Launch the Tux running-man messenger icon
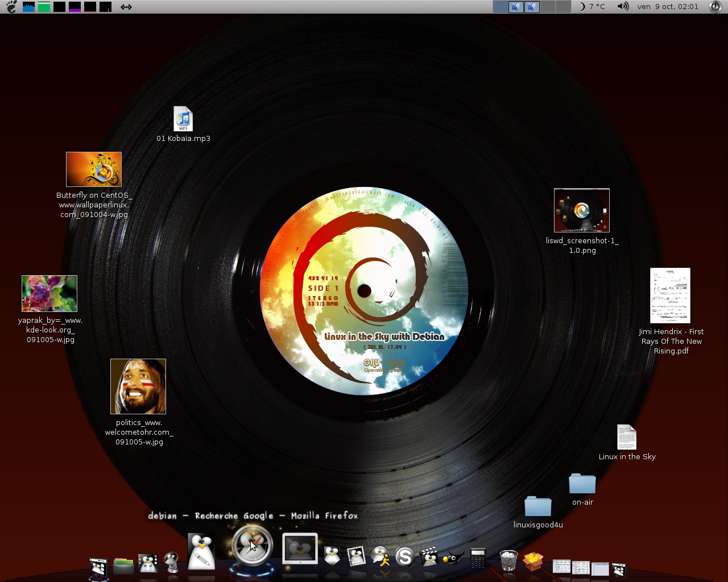This screenshot has width=728, height=582. tap(380, 556)
